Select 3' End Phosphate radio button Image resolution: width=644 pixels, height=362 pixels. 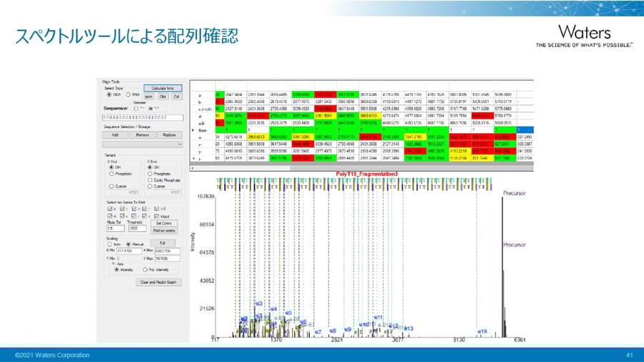click(x=150, y=174)
